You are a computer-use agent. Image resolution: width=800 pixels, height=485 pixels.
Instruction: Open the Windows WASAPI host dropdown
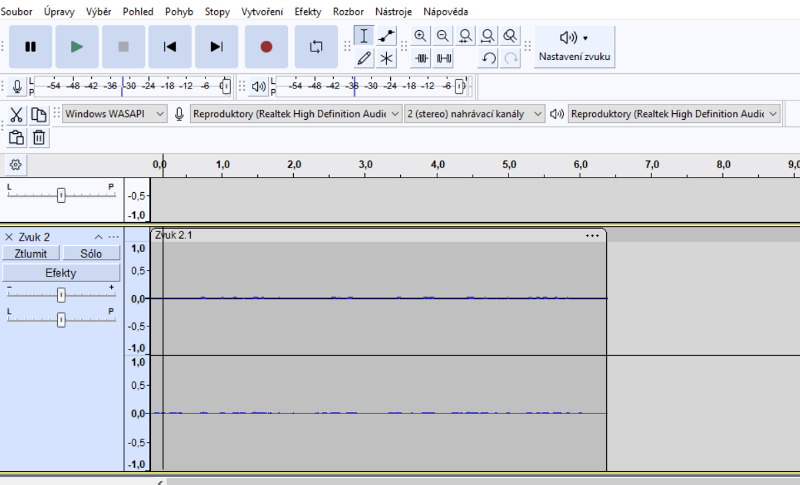coord(115,114)
